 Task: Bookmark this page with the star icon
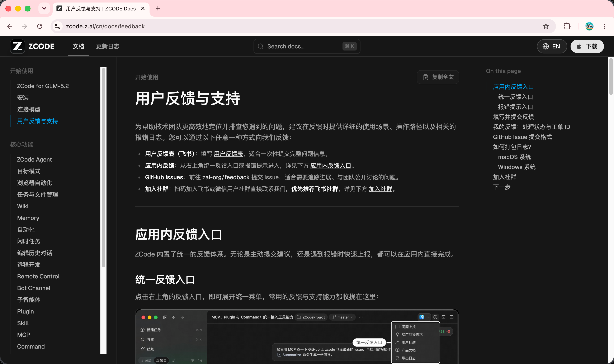point(546,26)
